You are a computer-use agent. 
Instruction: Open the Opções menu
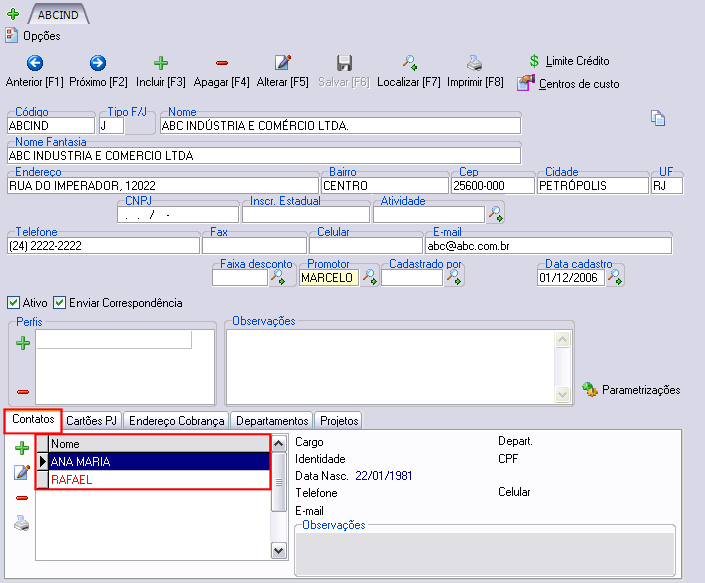pos(33,36)
